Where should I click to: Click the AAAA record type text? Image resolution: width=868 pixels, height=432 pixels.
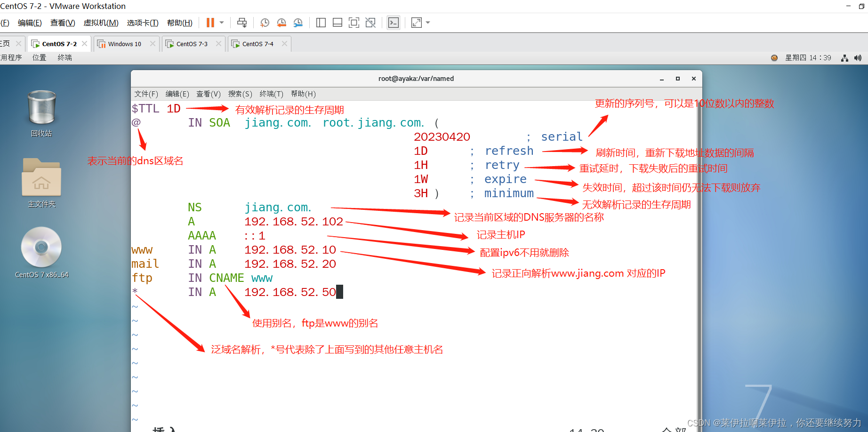202,236
